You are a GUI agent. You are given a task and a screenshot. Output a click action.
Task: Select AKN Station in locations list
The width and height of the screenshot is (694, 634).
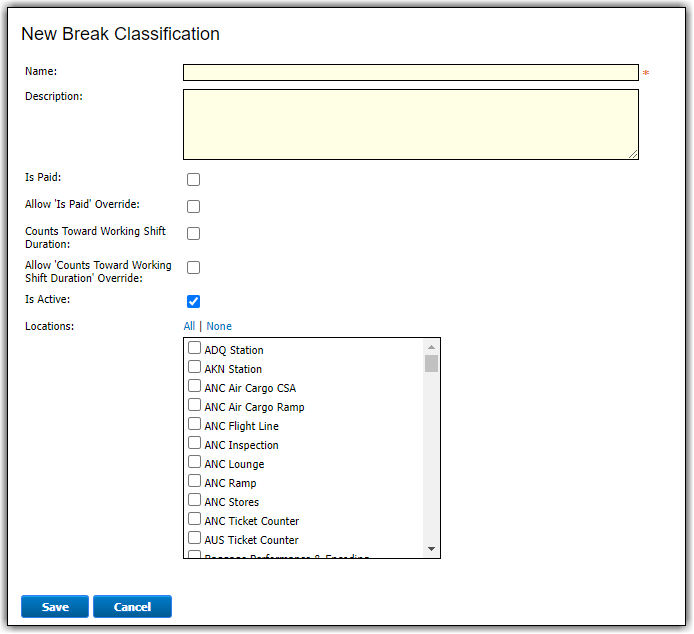coord(195,368)
